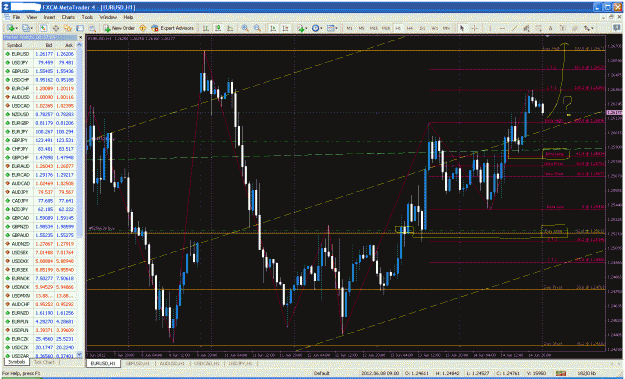The height and width of the screenshot is (379, 625).
Task: Select the MN timeframe button
Action: (x=446, y=28)
